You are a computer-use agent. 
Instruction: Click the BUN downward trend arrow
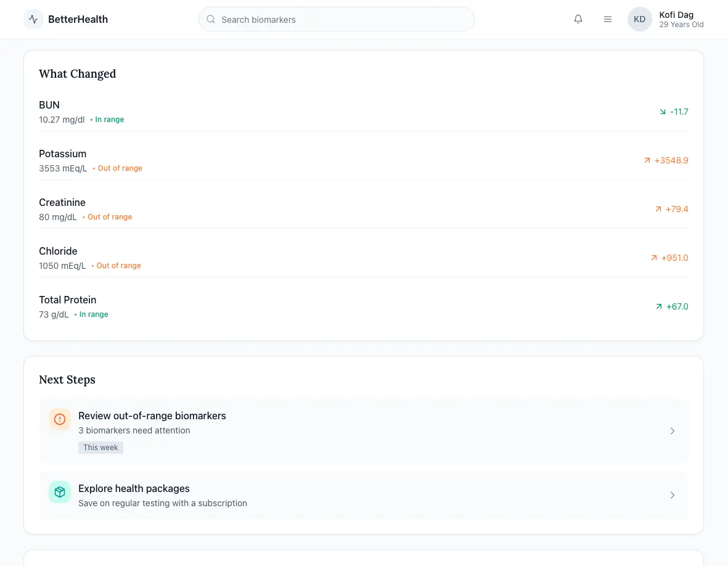click(x=663, y=112)
